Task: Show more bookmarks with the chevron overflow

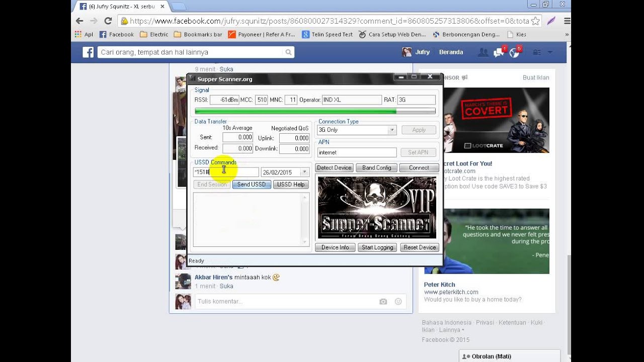Action: [567, 35]
